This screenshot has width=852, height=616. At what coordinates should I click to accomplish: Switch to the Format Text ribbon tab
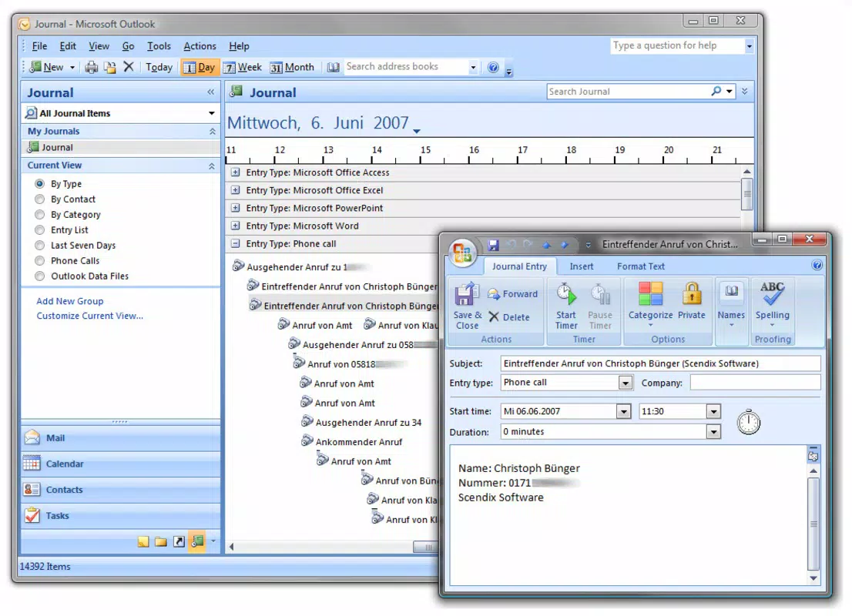[x=641, y=266]
